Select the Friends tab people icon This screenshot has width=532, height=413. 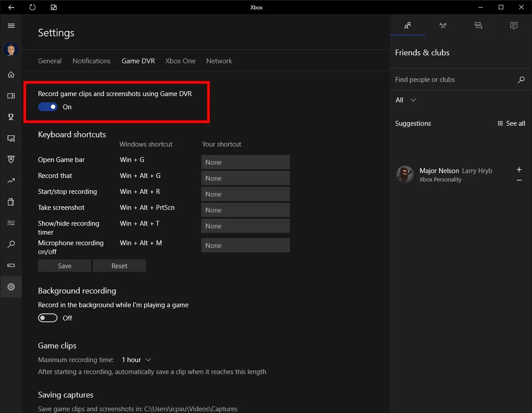click(x=407, y=26)
